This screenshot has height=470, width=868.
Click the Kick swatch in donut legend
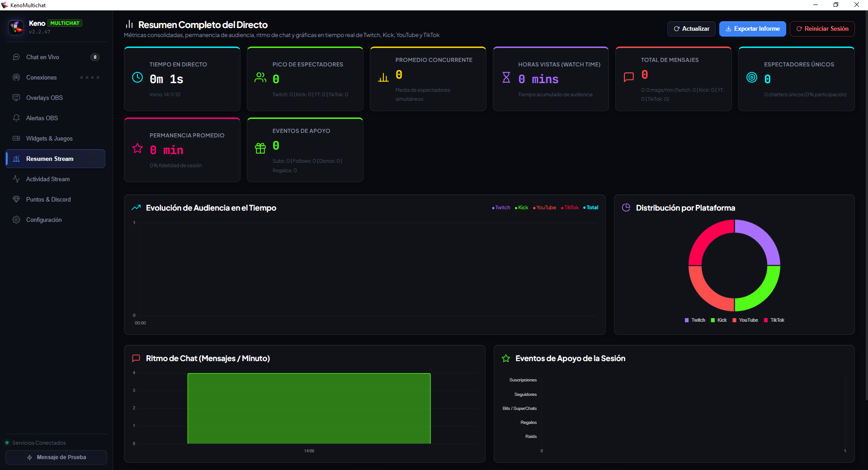(713, 320)
